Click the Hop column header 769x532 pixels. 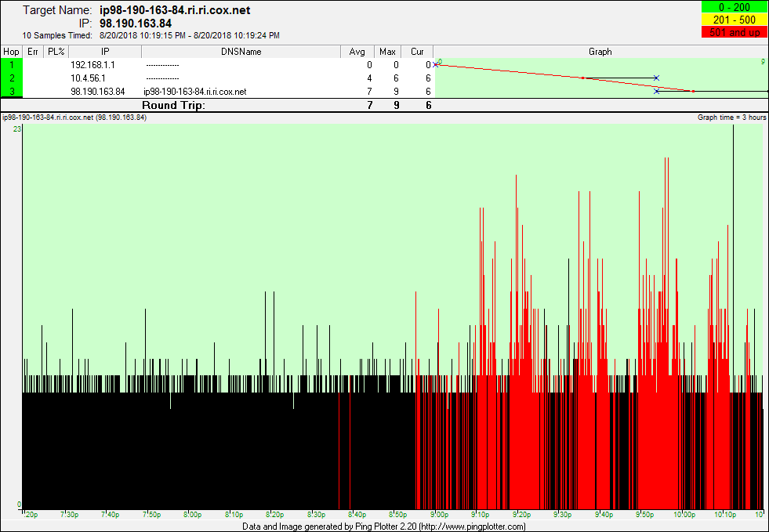coord(11,52)
